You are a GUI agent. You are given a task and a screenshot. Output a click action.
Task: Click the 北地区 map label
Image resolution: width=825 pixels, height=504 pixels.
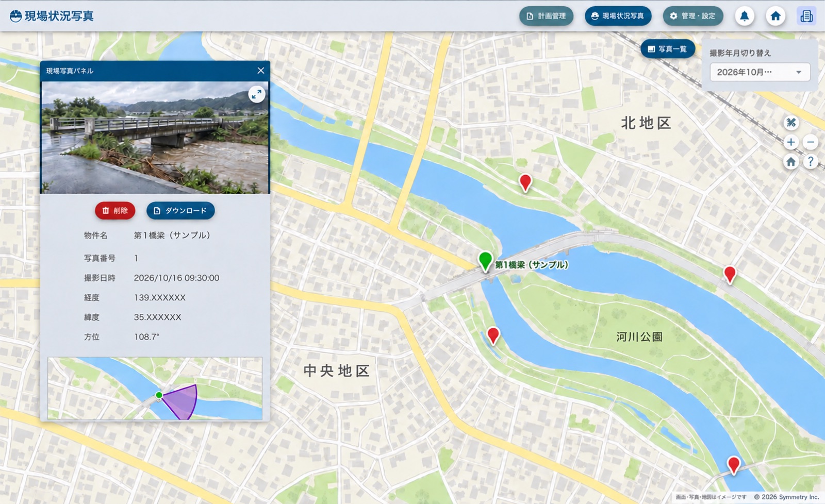tap(646, 123)
